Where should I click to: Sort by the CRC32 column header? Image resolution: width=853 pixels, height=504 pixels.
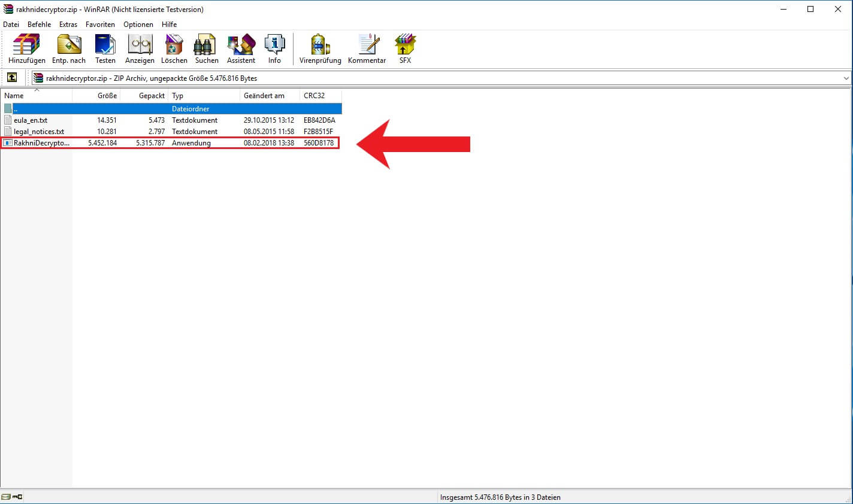point(321,95)
